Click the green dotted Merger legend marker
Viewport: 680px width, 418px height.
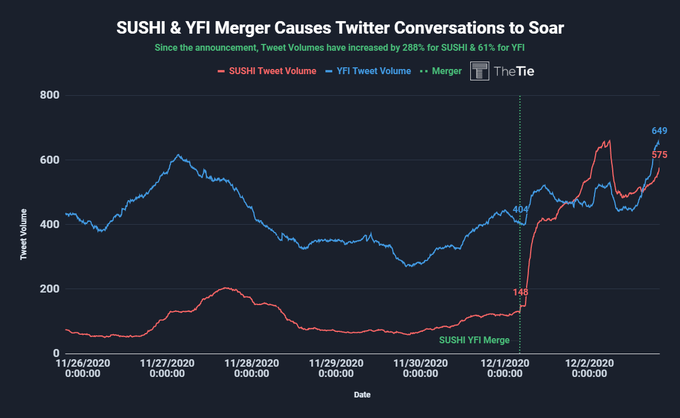coord(424,71)
